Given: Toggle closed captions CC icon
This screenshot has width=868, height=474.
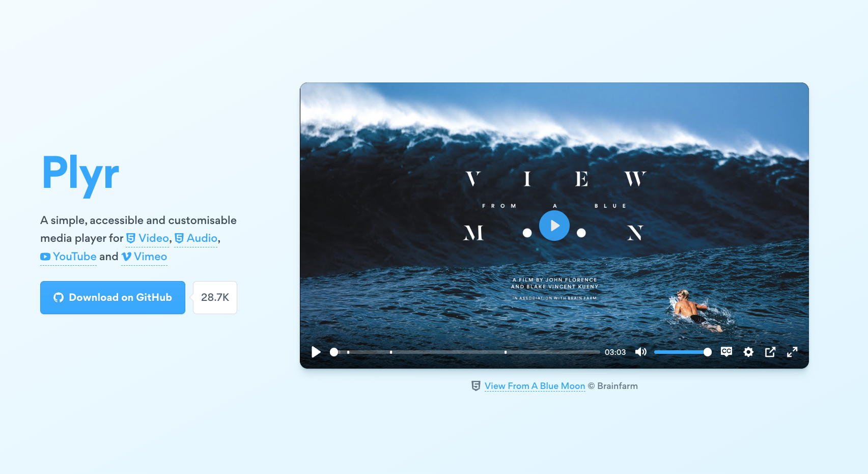Looking at the screenshot, I should pos(726,352).
